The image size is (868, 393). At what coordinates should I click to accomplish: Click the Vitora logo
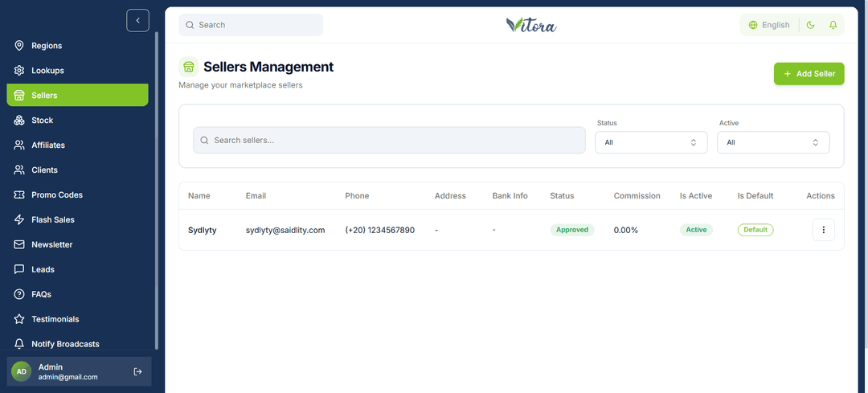[531, 25]
